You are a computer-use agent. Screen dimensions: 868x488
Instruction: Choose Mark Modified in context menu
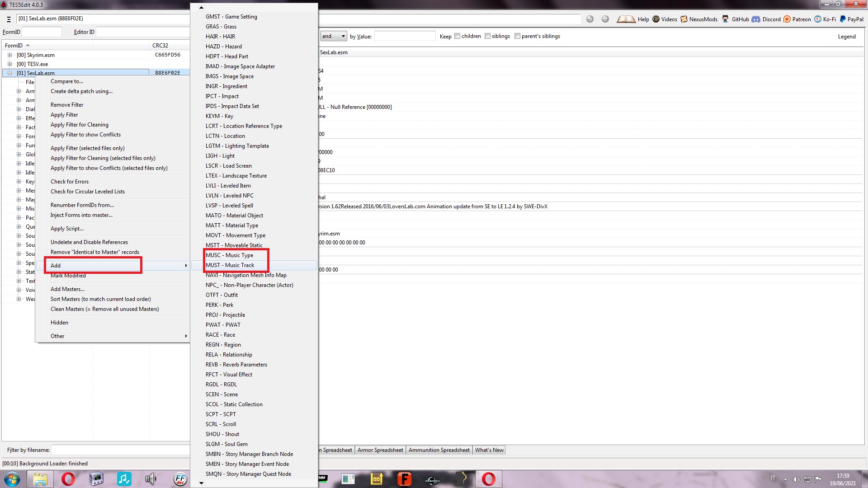point(68,276)
